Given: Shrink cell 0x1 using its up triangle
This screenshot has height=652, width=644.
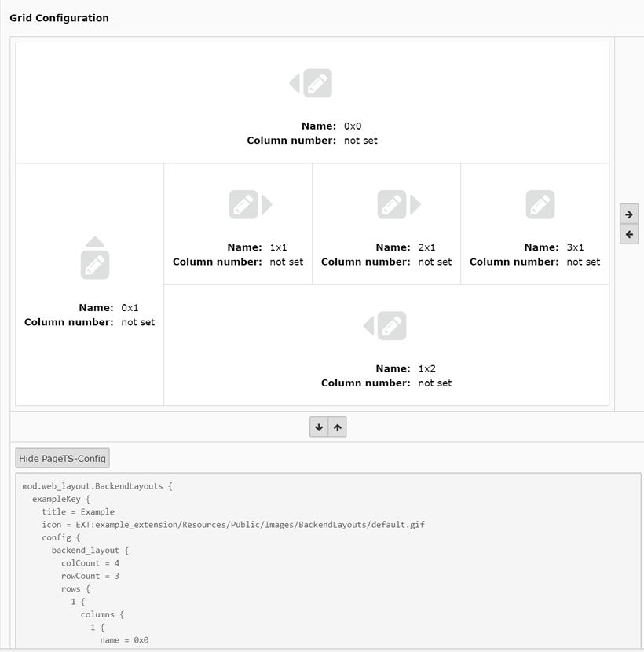Looking at the screenshot, I should coord(95,242).
